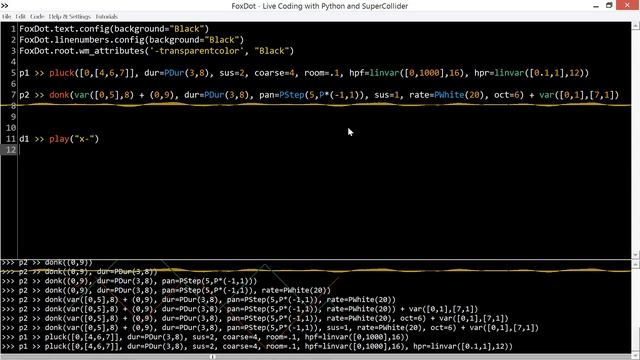Viewport: 640px width, 360px height.
Task: Click 'donk' in the p2 editor line
Action: pos(59,95)
